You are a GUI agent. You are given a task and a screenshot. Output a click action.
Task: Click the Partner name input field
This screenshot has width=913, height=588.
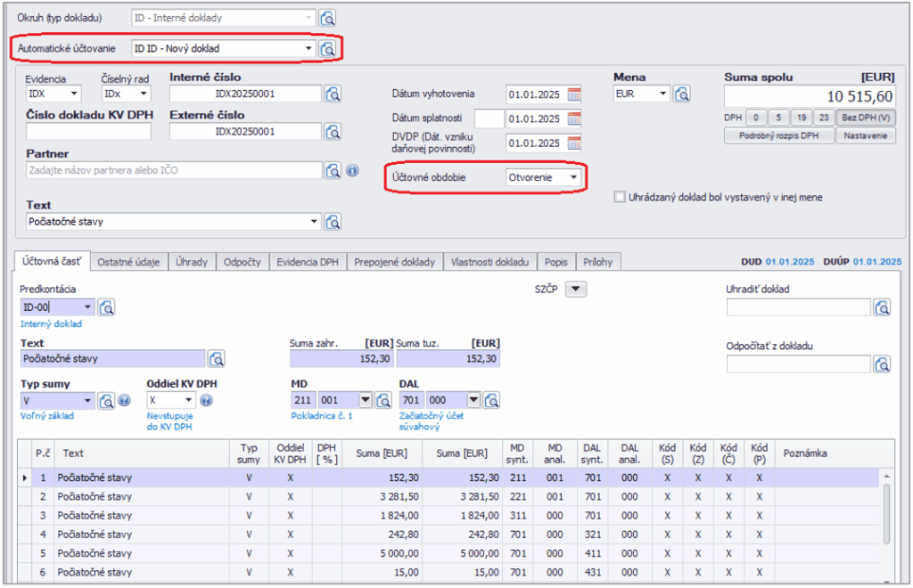tap(174, 170)
